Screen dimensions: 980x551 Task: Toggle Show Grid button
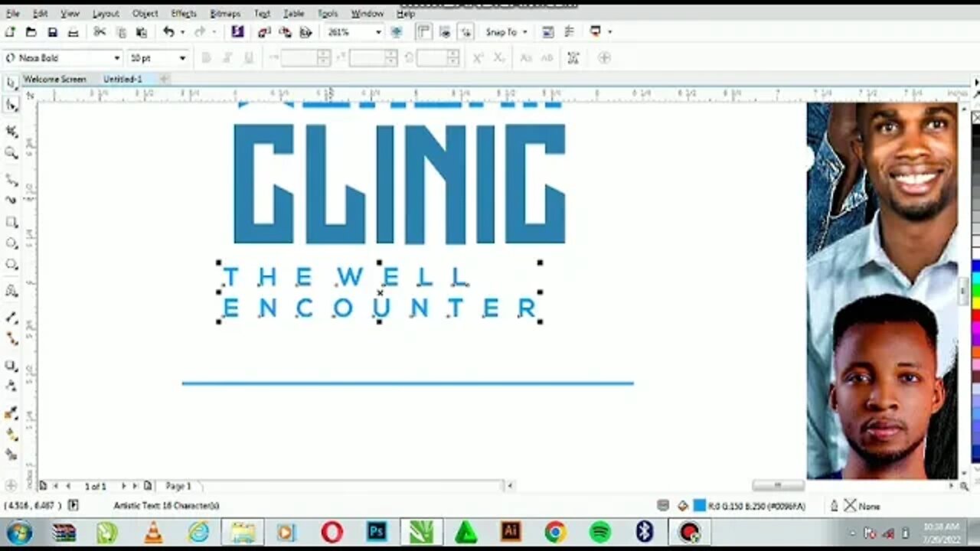(444, 32)
